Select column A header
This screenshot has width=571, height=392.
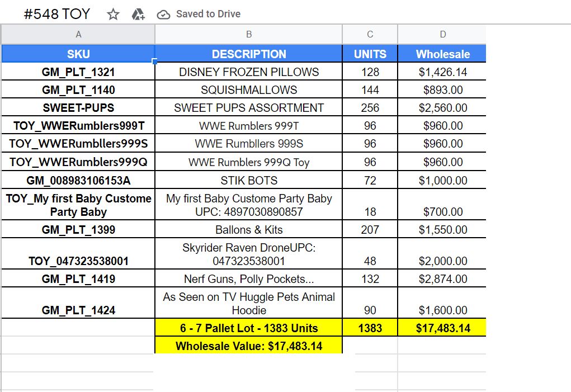pos(78,35)
